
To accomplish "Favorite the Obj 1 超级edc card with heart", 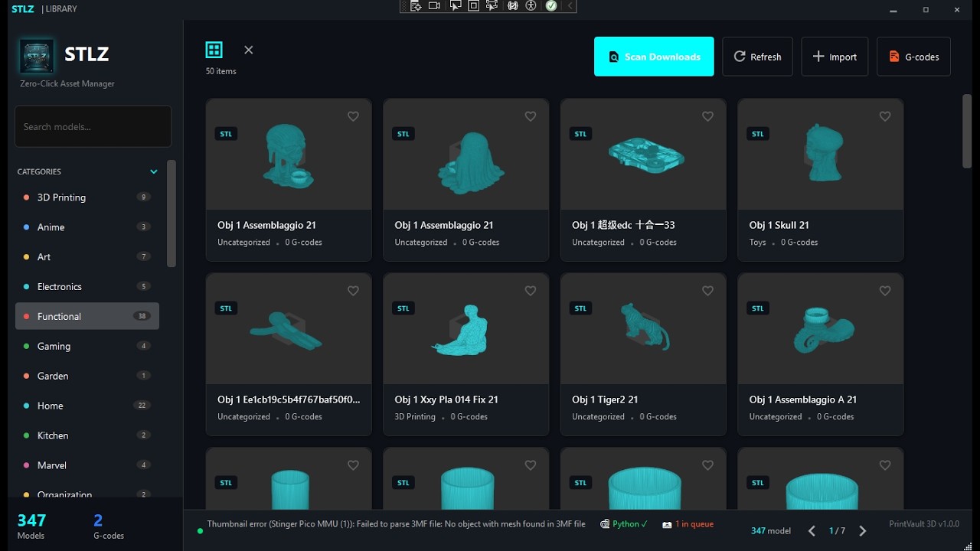I will (707, 116).
